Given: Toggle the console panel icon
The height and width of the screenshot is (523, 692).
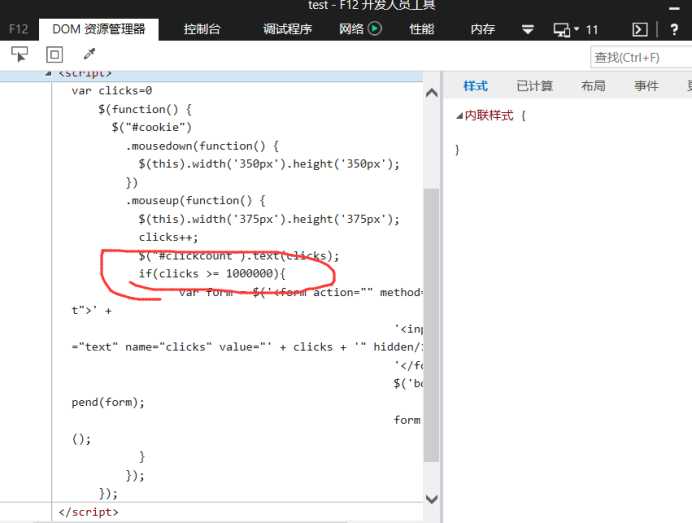Looking at the screenshot, I should [640, 30].
